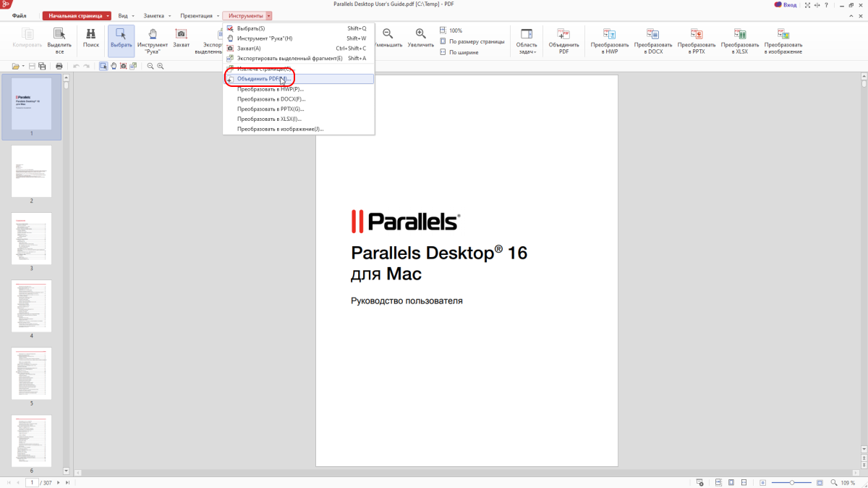Image resolution: width=868 pixels, height=488 pixels.
Task: Click the open folder icon in quick toolbar
Action: 15,67
